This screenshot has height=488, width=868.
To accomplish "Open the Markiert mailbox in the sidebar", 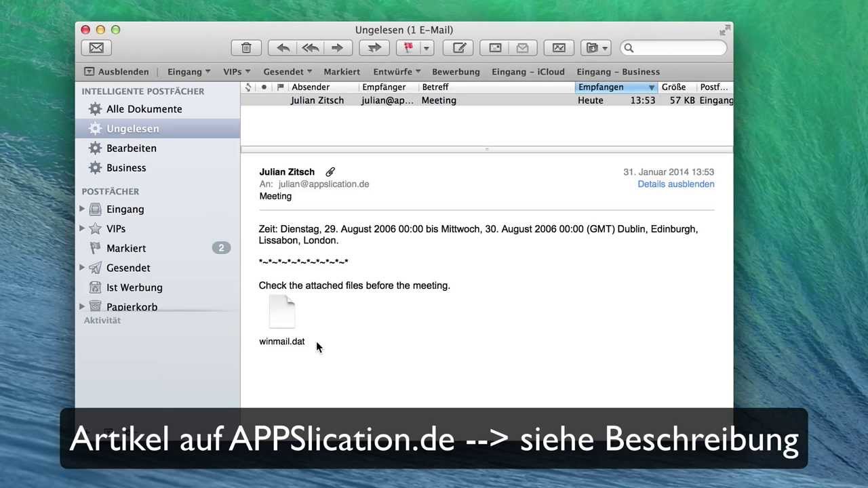I will (126, 249).
